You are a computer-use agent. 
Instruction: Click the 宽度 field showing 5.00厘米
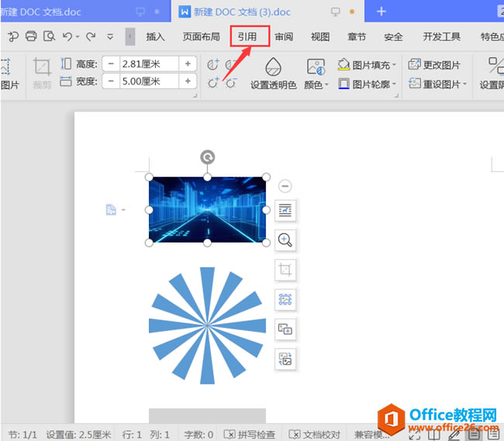pyautogui.click(x=149, y=81)
